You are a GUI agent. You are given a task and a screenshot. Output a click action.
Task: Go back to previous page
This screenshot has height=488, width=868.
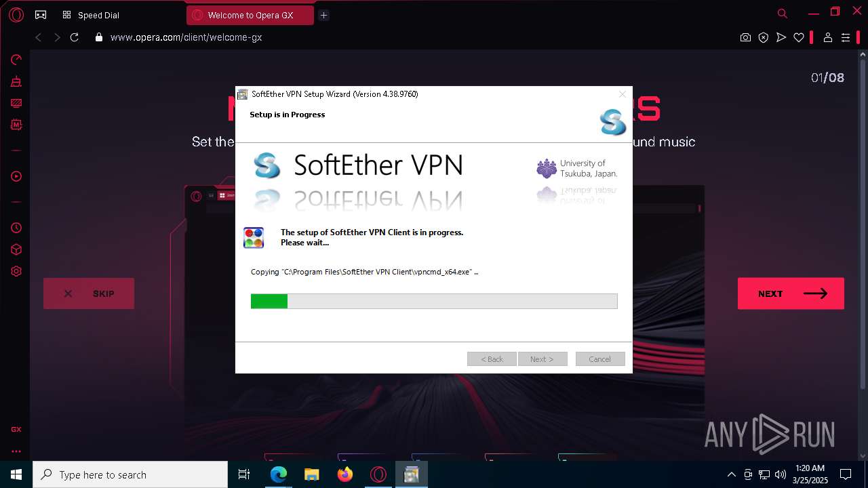pyautogui.click(x=39, y=37)
